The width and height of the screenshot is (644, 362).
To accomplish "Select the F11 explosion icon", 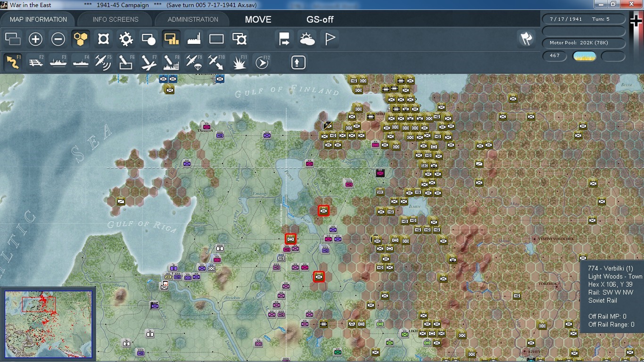I will [239, 62].
